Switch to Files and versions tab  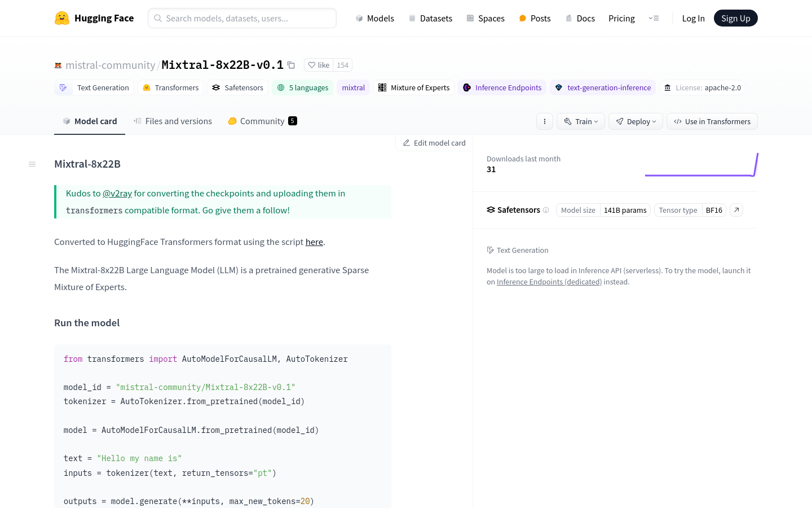click(173, 121)
